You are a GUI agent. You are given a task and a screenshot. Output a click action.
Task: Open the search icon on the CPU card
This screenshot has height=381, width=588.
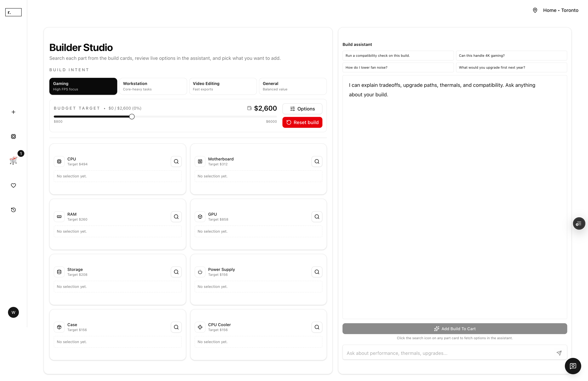coord(176,161)
